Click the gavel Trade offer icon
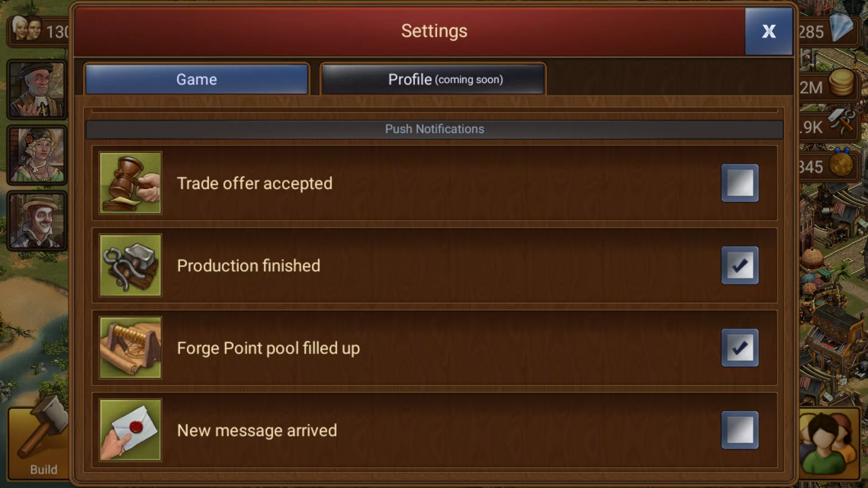 (x=130, y=183)
